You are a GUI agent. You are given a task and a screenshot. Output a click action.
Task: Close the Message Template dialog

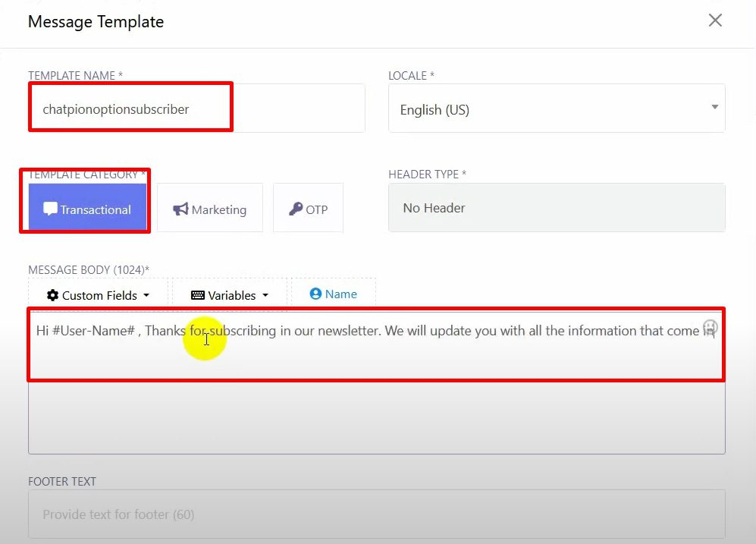714,20
